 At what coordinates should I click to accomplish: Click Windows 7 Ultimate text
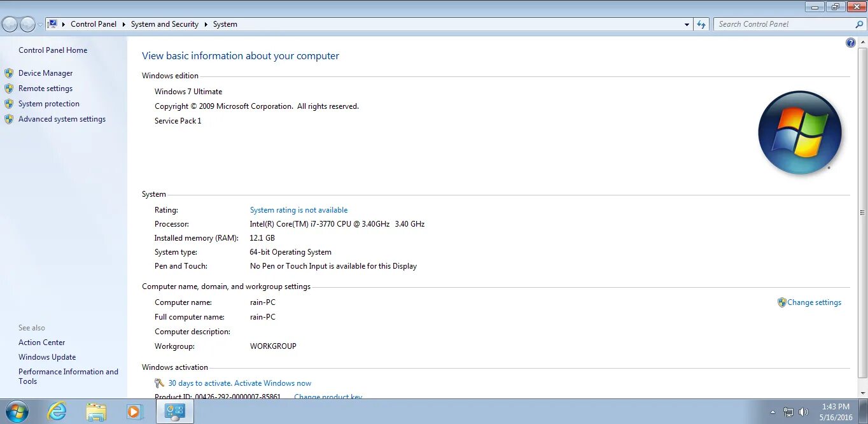[188, 92]
